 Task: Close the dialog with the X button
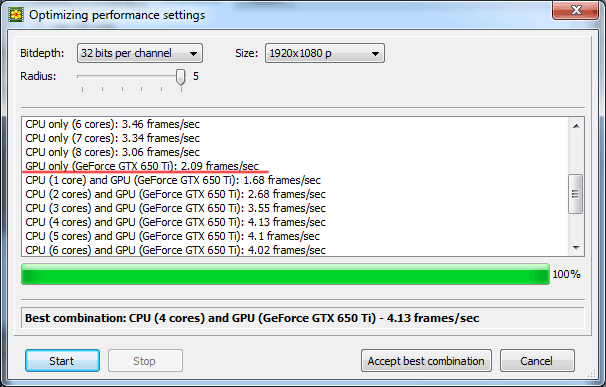coord(576,10)
